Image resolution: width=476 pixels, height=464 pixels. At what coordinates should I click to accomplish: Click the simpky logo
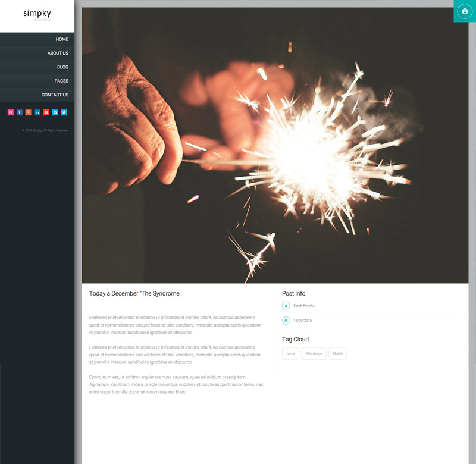(x=37, y=14)
